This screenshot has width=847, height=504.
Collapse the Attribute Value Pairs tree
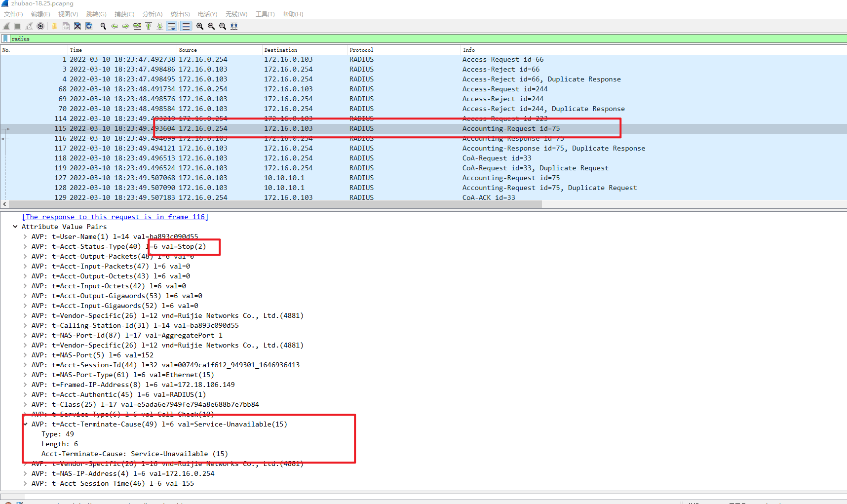tap(15, 227)
